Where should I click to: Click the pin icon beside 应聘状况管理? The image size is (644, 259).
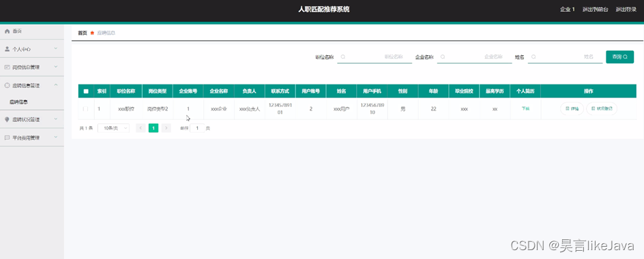point(7,119)
